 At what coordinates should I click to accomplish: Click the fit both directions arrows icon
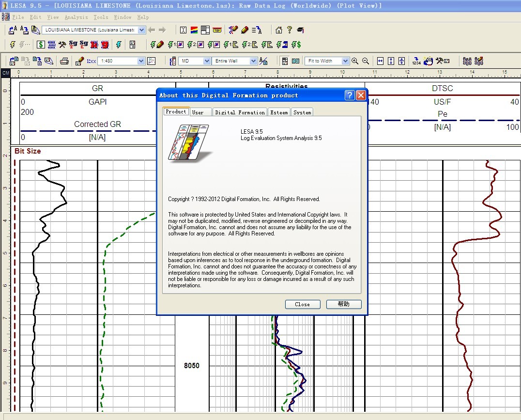402,61
